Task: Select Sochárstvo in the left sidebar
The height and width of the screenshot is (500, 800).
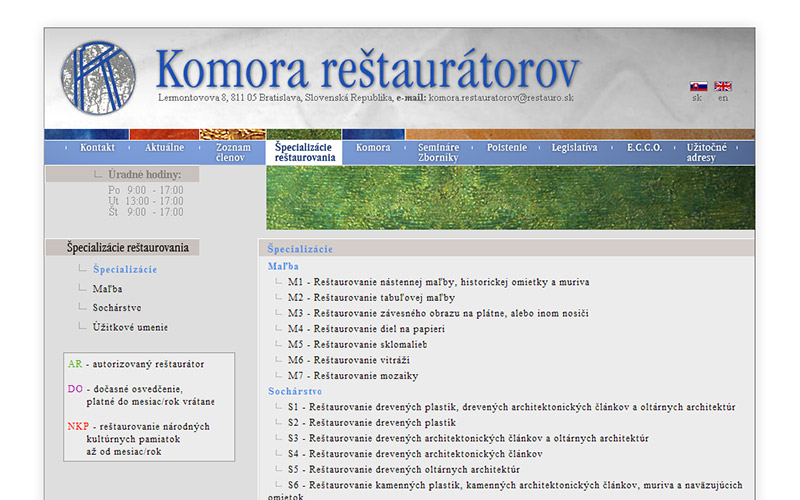Action: (117, 308)
